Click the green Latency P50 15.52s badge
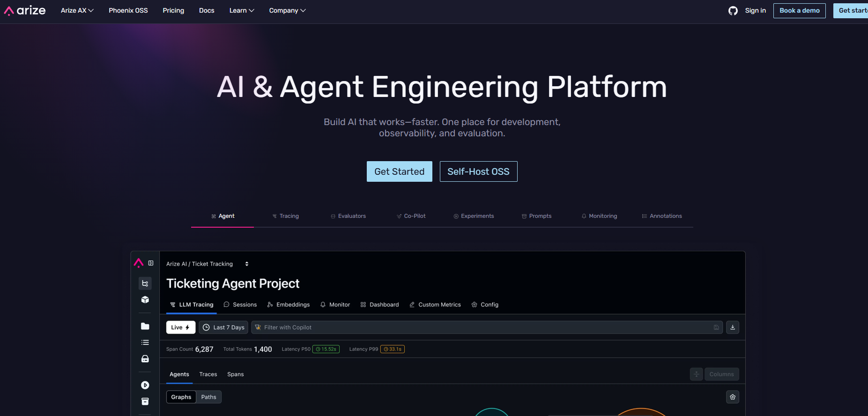868x416 pixels. (x=326, y=349)
